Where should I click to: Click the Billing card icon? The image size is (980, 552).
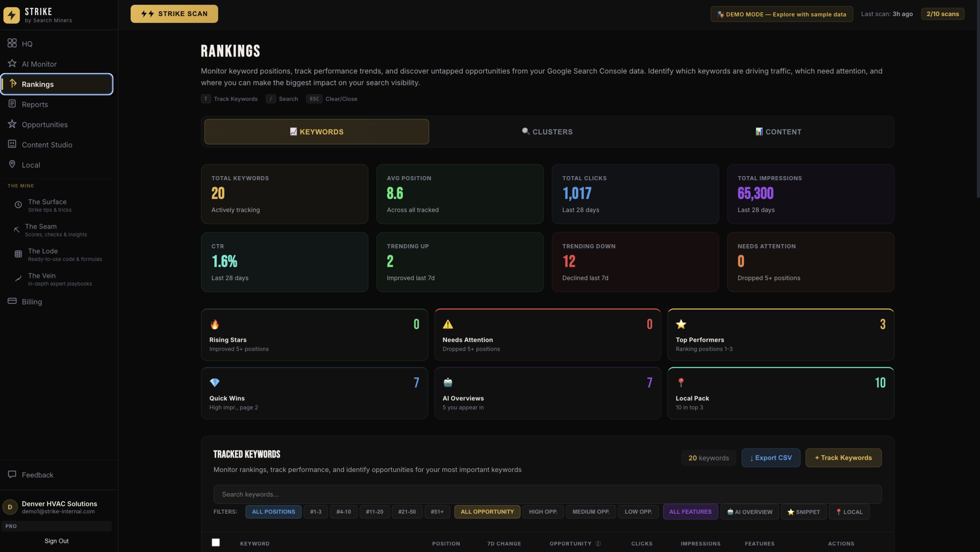pos(12,301)
